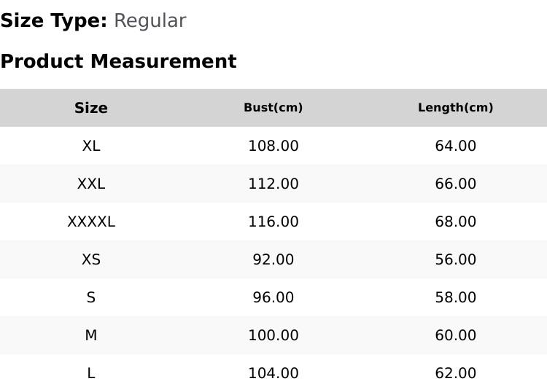Click the 116.00 bust value
The height and width of the screenshot is (392, 547).
pos(273,222)
